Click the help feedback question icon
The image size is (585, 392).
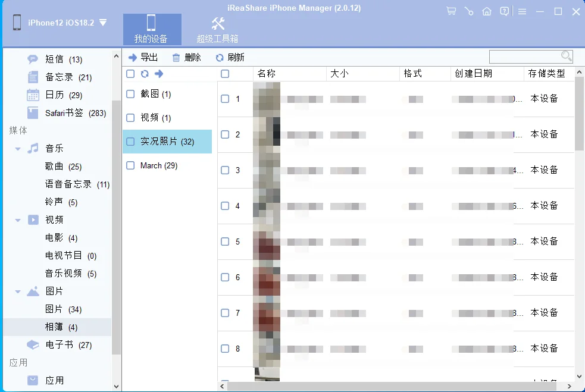pyautogui.click(x=504, y=11)
